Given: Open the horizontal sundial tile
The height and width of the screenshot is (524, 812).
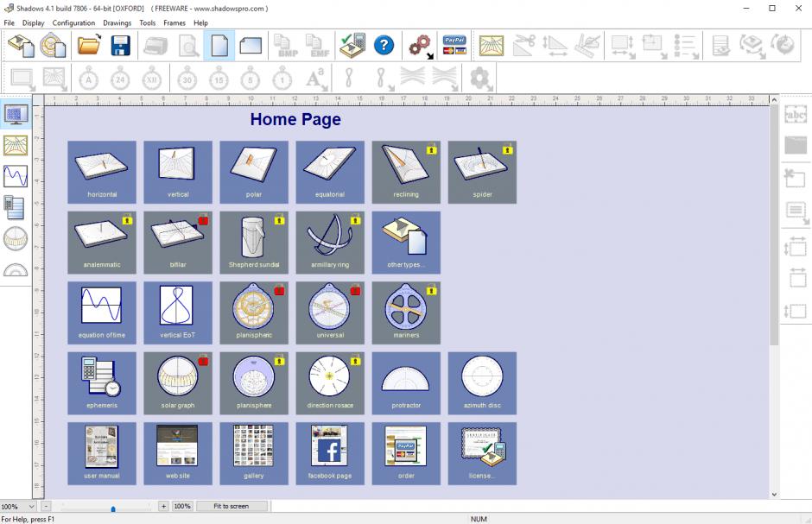Looking at the screenshot, I should pyautogui.click(x=102, y=172).
